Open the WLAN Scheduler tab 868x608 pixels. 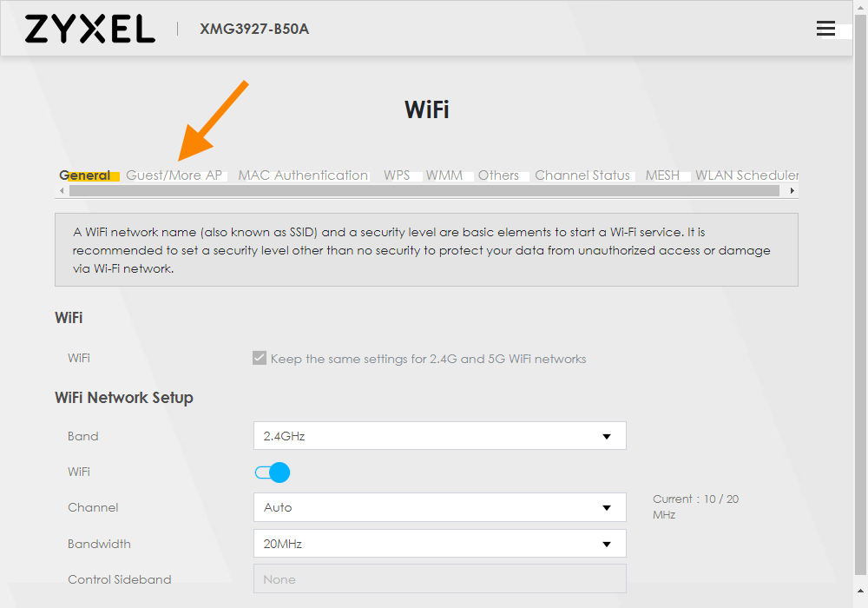(746, 175)
